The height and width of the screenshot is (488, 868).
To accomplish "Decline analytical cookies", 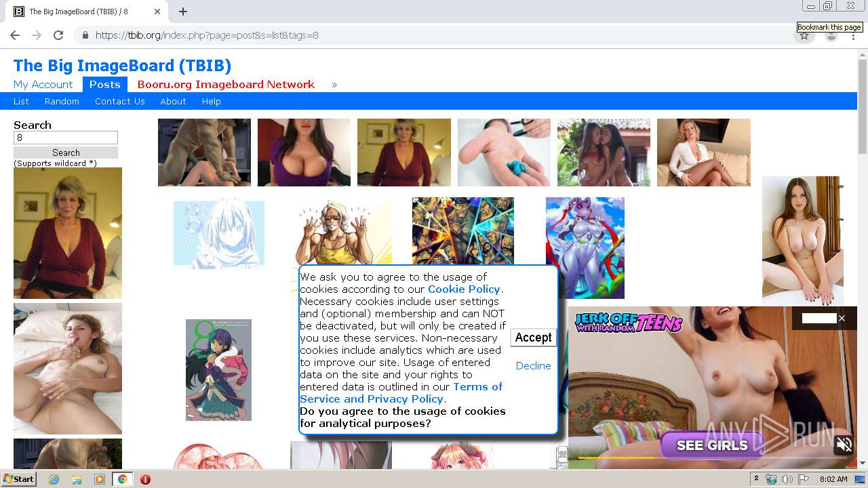I will [533, 366].
